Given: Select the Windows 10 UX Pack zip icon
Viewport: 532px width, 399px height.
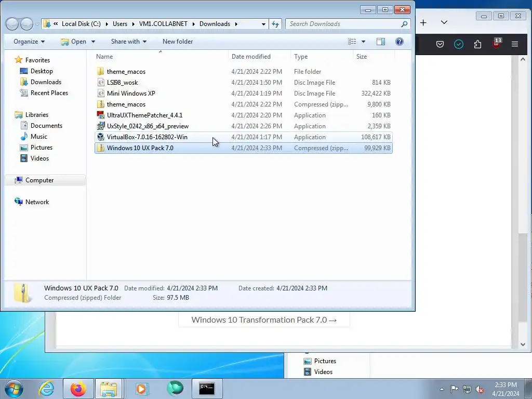Looking at the screenshot, I should (x=100, y=148).
